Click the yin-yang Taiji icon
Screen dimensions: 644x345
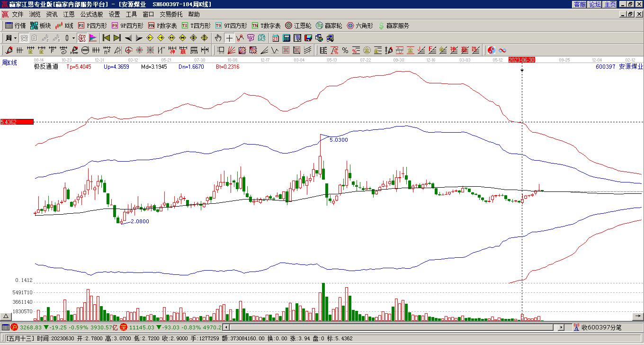[x=492, y=50]
